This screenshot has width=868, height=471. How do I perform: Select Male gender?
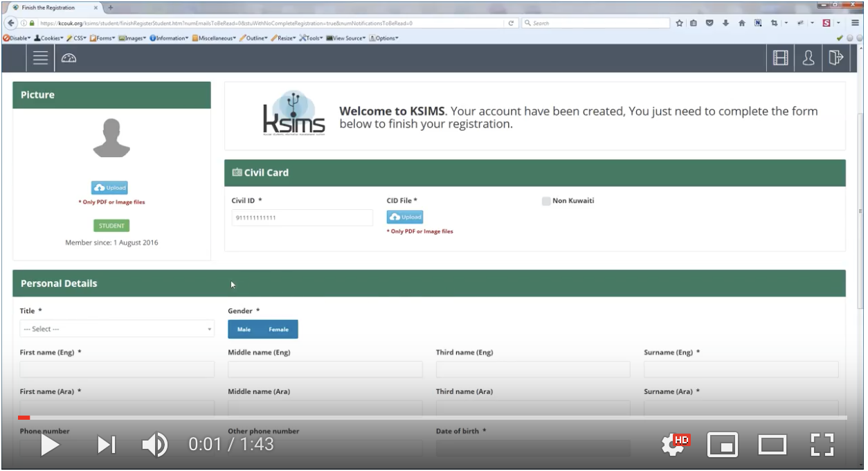click(x=244, y=329)
